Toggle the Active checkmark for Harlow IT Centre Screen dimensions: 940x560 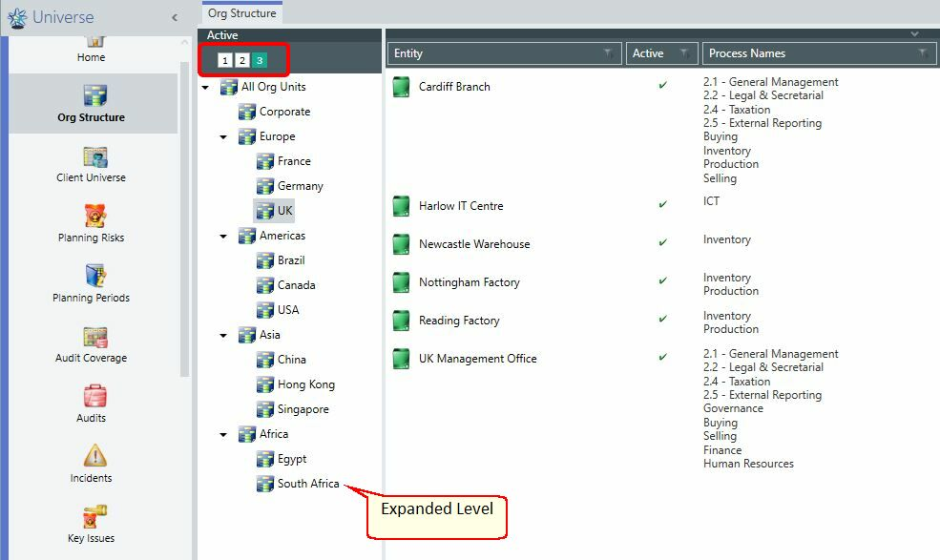(x=662, y=204)
